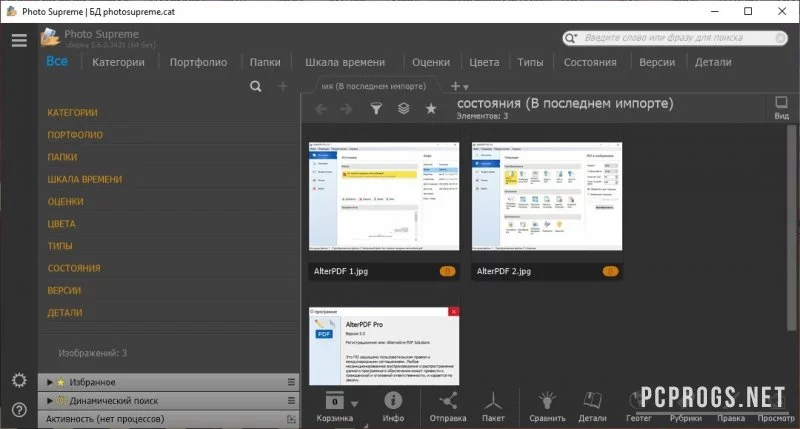Expand the Динамический поиск panel
The image size is (800, 429).
point(49,400)
